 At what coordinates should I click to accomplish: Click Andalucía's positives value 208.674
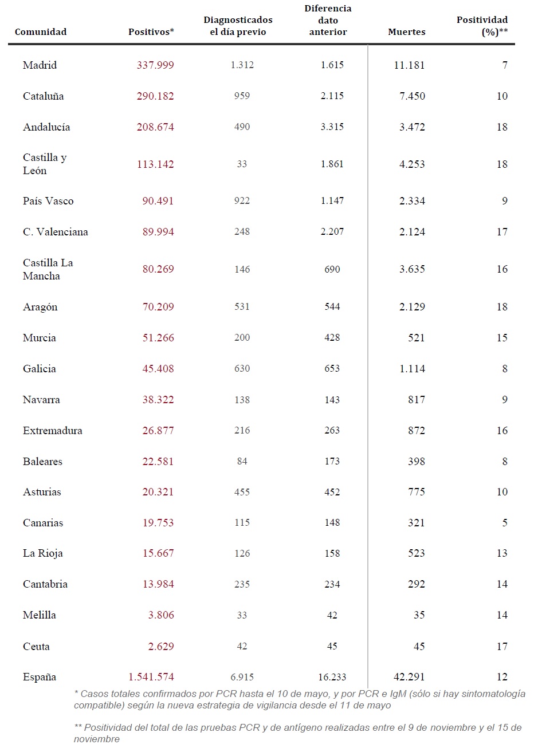tap(155, 127)
